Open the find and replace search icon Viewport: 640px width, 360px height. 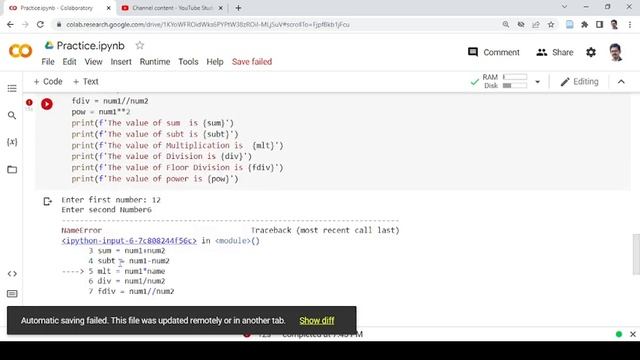(x=12, y=116)
